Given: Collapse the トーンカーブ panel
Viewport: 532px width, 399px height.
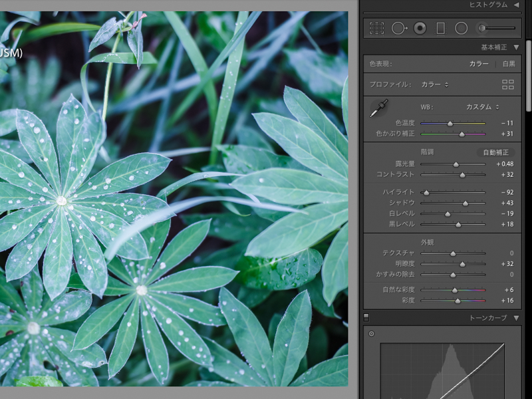Looking at the screenshot, I should coord(517,318).
